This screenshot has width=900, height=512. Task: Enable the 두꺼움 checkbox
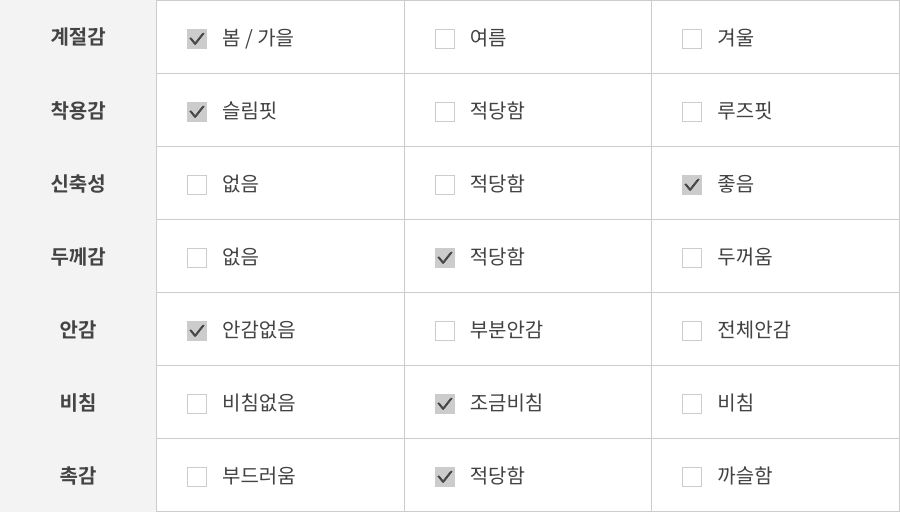click(x=692, y=258)
